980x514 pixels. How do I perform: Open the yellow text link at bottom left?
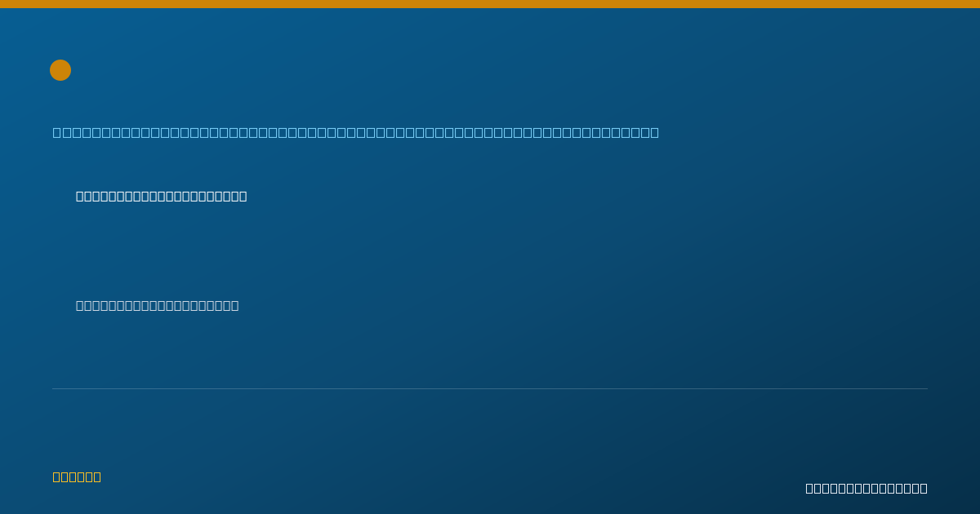point(77,476)
